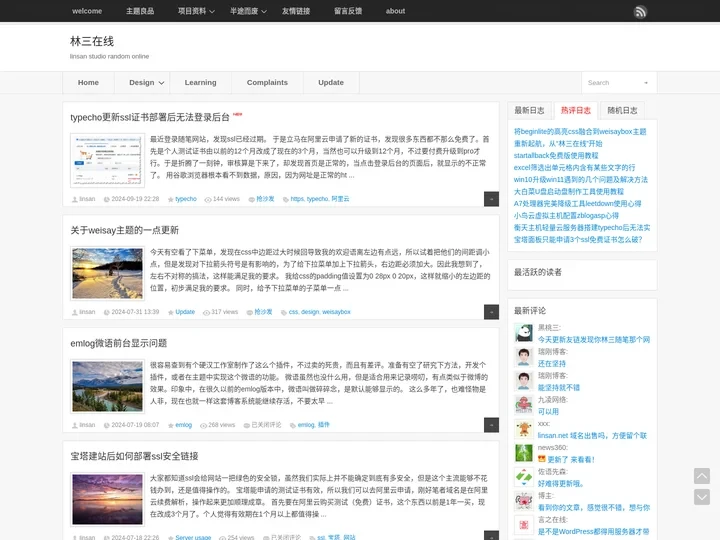Click the typecho category link on first post
720x540 pixels.
(186, 199)
